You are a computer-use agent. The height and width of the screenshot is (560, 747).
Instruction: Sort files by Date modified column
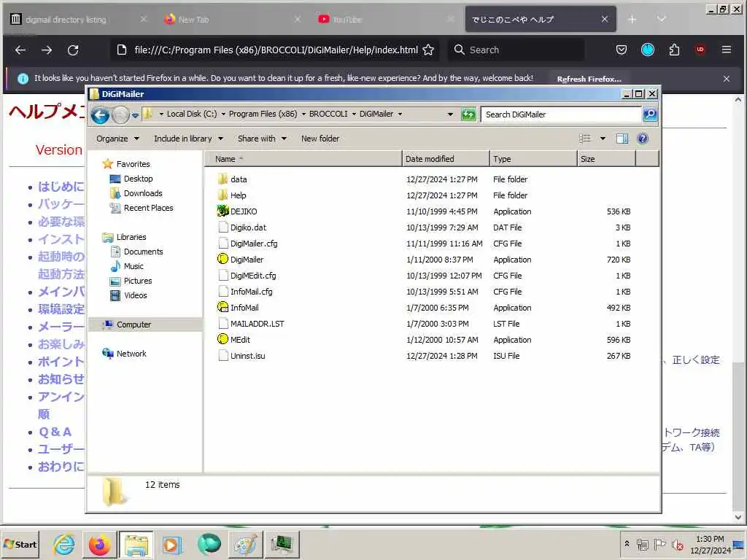point(446,158)
